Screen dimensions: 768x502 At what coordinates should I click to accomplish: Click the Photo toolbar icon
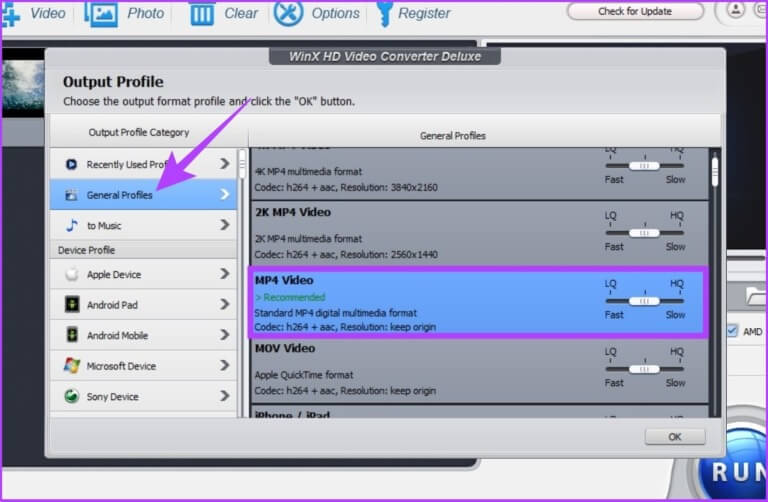(x=101, y=13)
